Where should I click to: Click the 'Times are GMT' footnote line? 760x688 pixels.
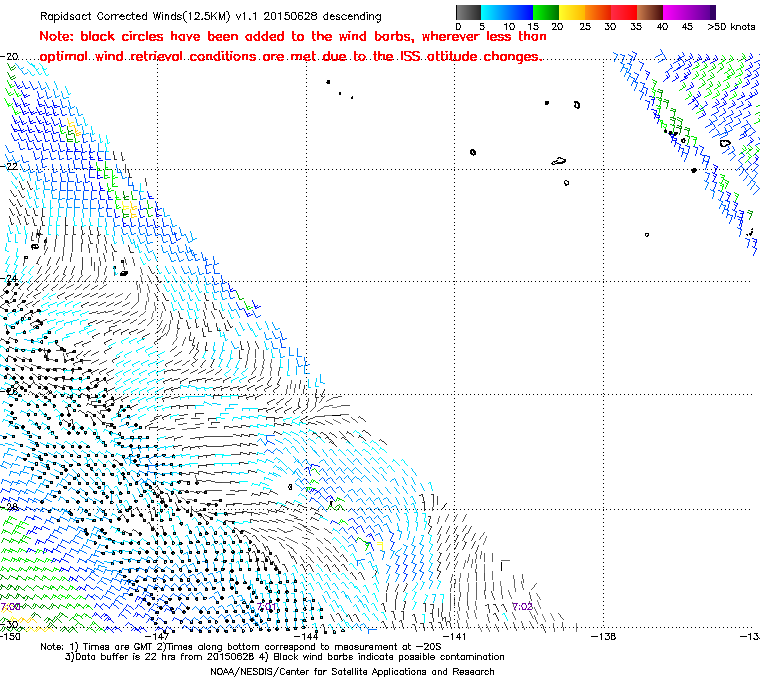click(x=241, y=647)
